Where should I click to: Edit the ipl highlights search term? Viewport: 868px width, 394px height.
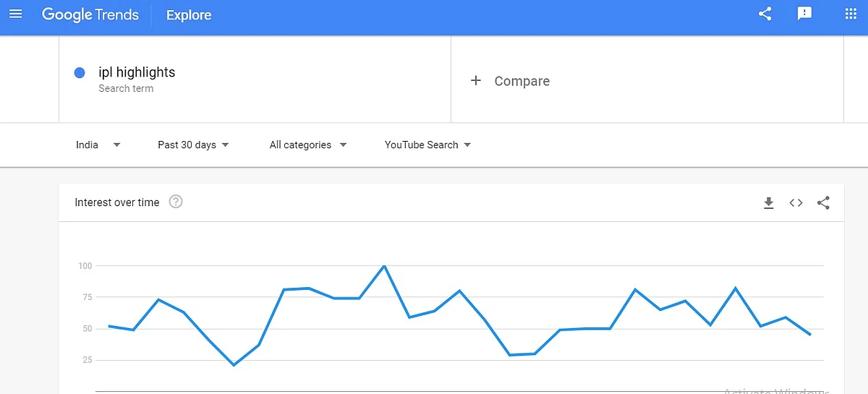[x=137, y=72]
